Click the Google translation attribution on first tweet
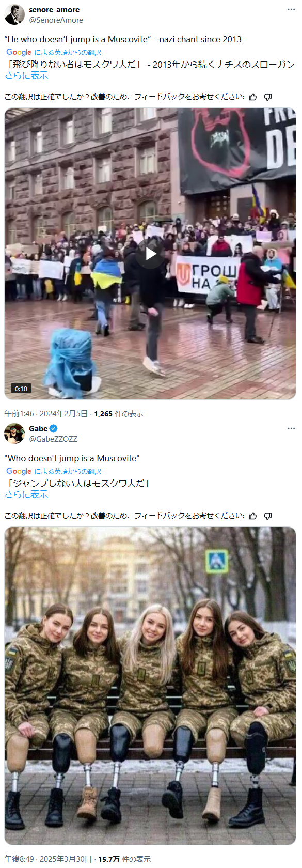 [54, 52]
